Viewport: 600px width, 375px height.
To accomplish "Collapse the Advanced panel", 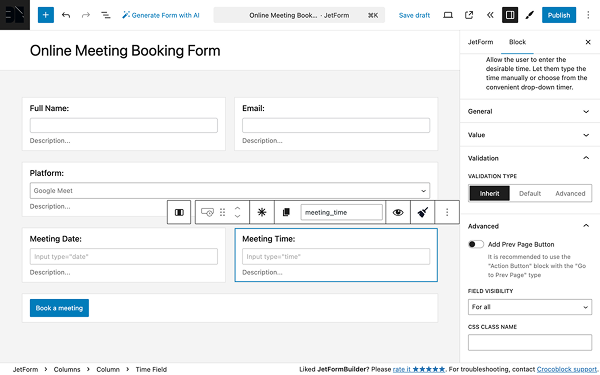I will (x=530, y=226).
